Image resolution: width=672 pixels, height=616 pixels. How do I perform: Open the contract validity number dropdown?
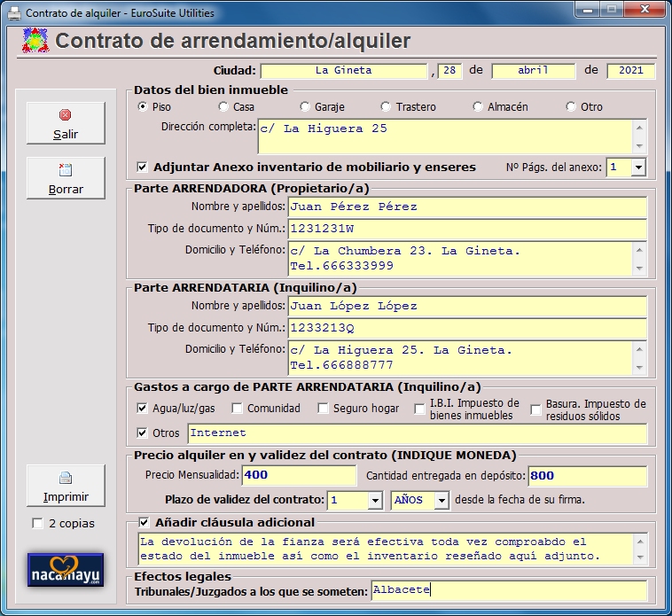click(374, 500)
